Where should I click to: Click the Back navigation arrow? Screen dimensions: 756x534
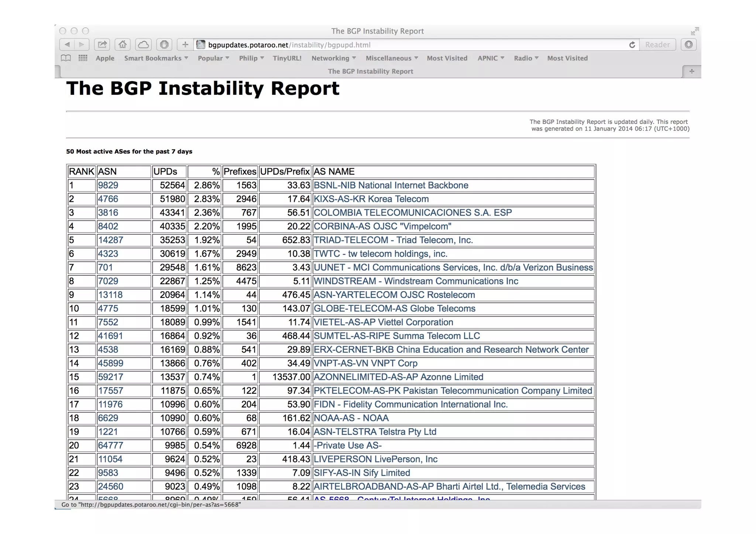click(67, 45)
